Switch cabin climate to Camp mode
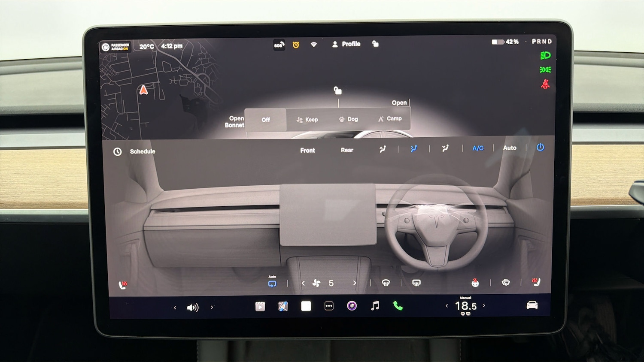Image resolution: width=644 pixels, height=362 pixels. [x=390, y=118]
